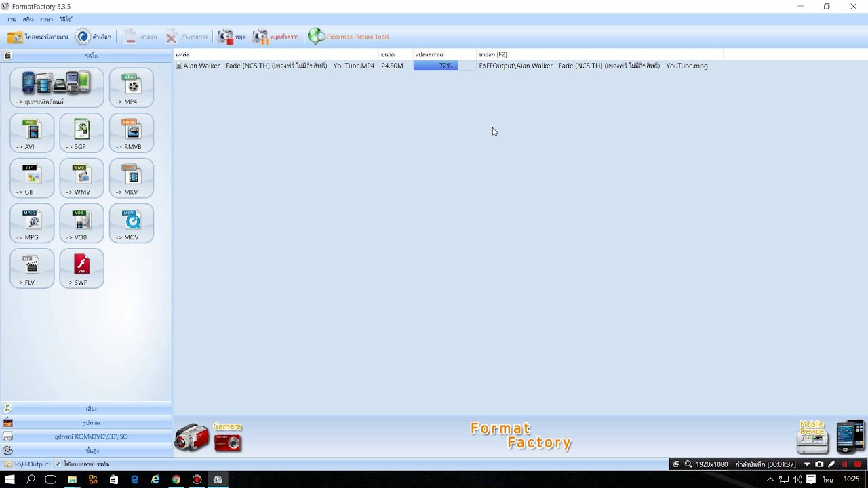Select the -> 3GP conversion icon

[81, 133]
